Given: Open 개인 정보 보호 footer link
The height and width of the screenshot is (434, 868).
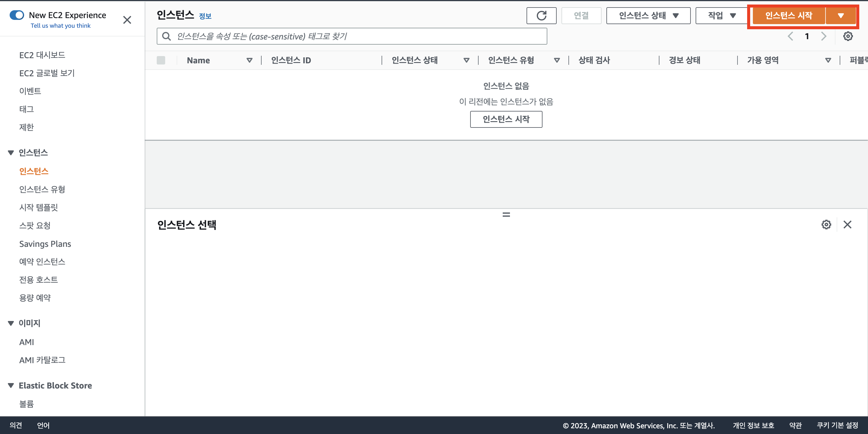Looking at the screenshot, I should pyautogui.click(x=753, y=425).
